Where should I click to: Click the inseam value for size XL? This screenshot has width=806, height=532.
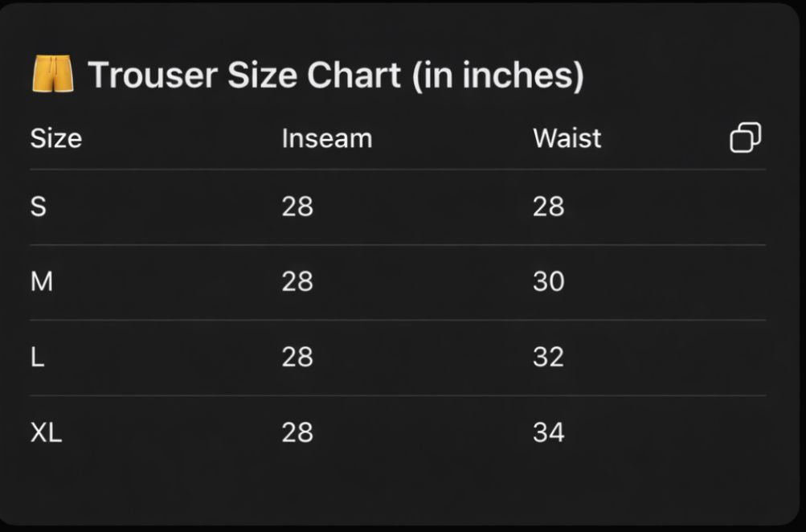(297, 433)
